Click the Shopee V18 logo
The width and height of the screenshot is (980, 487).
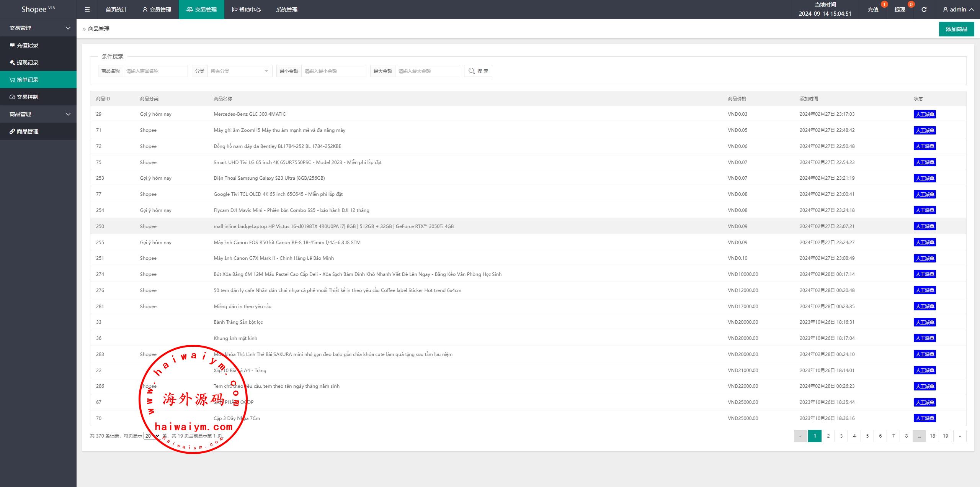point(38,10)
